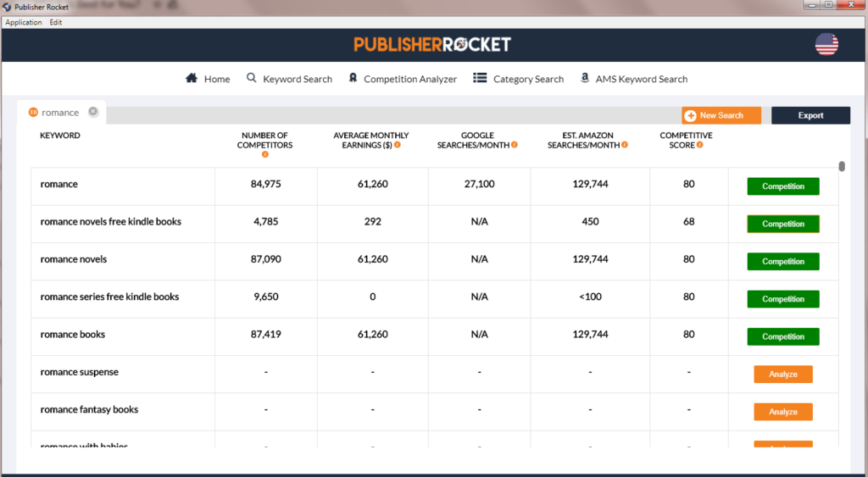868x477 pixels.
Task: Click the US flag marketplace icon
Action: click(x=826, y=44)
